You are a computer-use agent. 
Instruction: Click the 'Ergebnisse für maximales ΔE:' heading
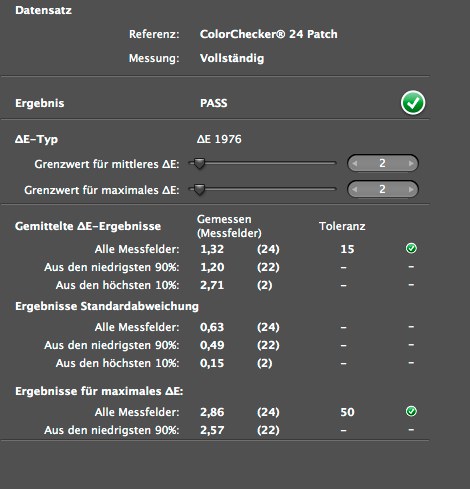[x=99, y=391]
